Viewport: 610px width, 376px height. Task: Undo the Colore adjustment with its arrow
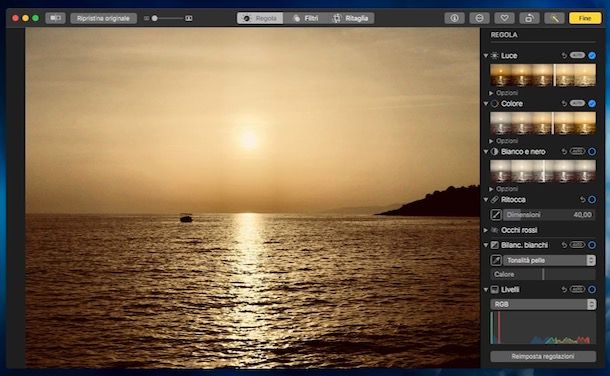point(564,104)
